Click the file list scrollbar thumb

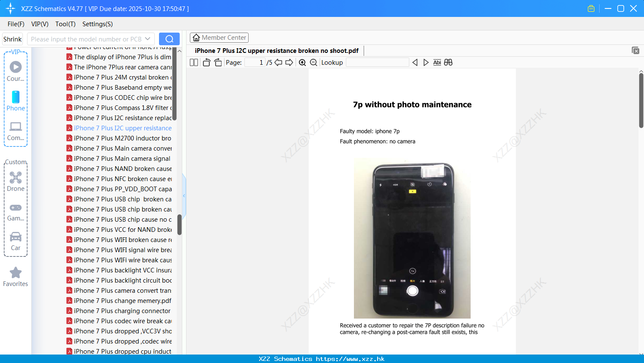179,224
